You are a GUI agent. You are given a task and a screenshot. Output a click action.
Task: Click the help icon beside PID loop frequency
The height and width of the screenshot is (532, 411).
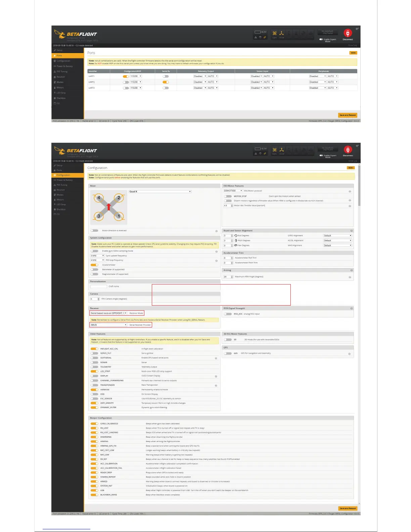pos(216,261)
